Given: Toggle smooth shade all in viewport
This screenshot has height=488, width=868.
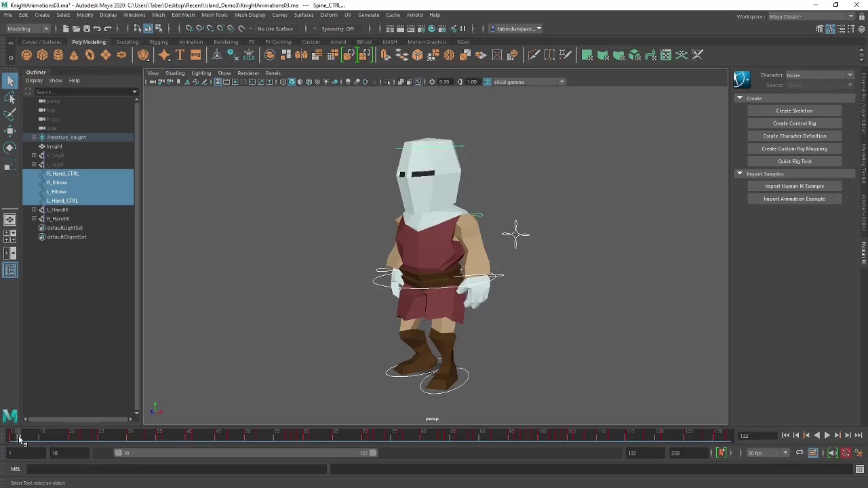Looking at the screenshot, I should (292, 82).
